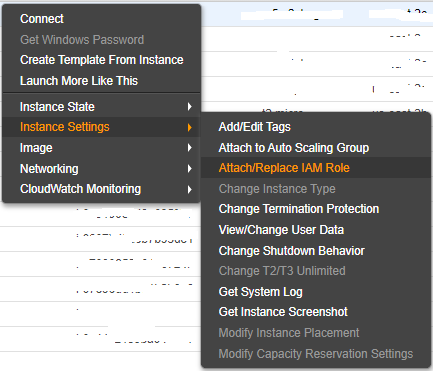Choose Connect from the context menu
The height and width of the screenshot is (371, 433).
coord(42,19)
